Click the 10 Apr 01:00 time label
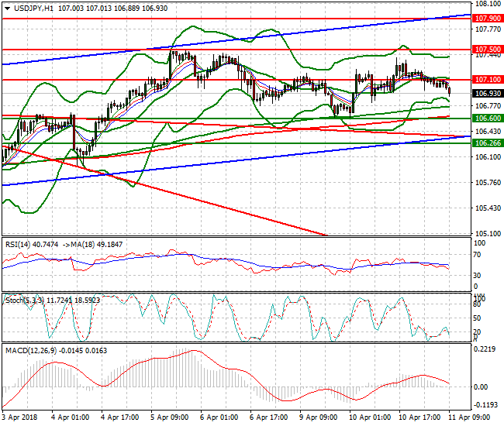 (370, 417)
